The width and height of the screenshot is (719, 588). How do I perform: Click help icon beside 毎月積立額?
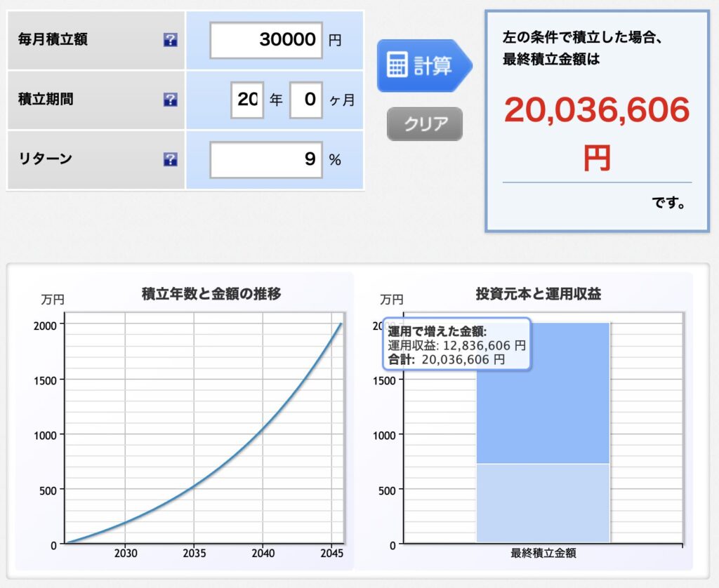click(x=170, y=40)
